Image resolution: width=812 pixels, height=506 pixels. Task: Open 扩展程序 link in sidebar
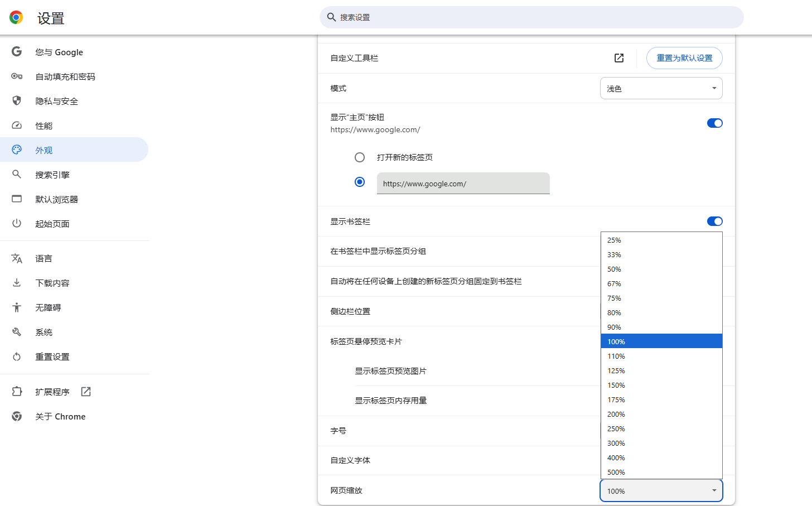pyautogui.click(x=74, y=392)
